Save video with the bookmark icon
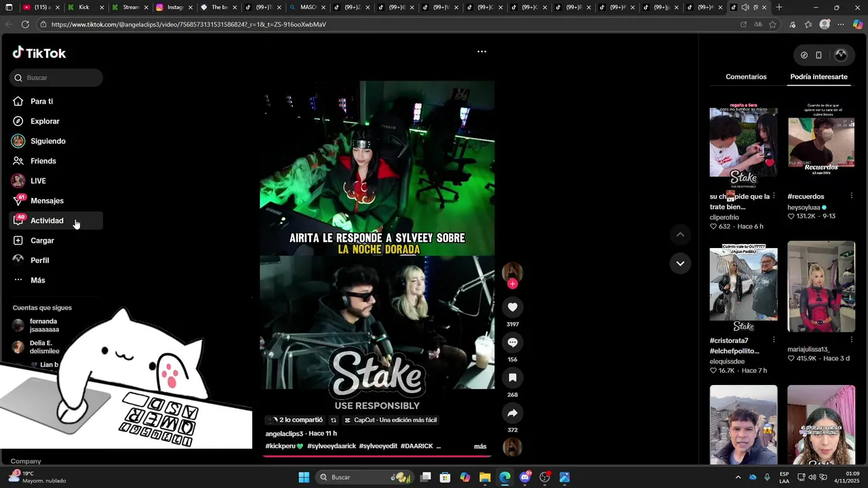 click(x=513, y=378)
